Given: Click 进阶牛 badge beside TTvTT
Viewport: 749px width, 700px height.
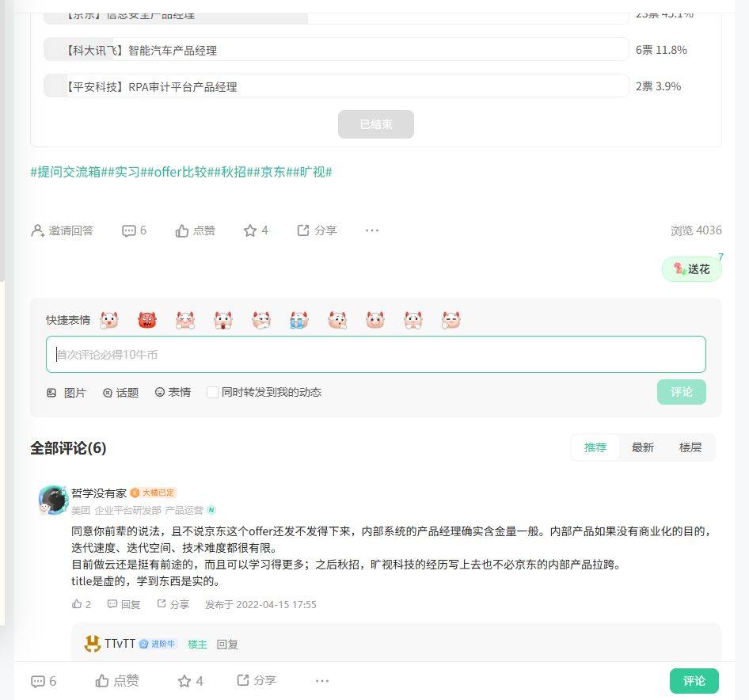Looking at the screenshot, I should [158, 644].
